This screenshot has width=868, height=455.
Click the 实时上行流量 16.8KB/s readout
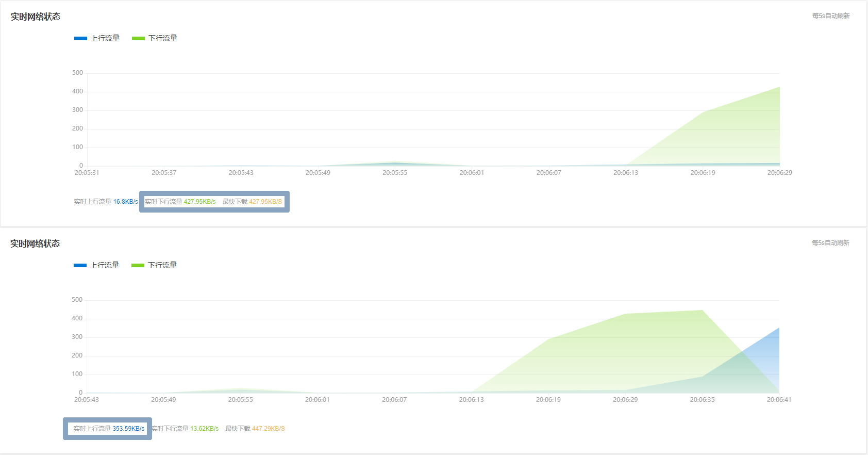point(106,202)
